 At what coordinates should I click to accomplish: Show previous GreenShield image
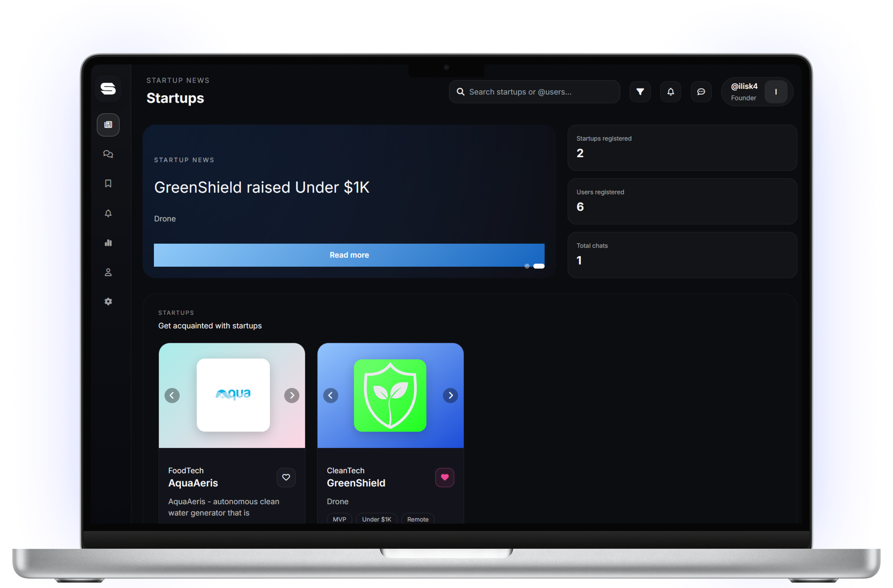pos(331,395)
